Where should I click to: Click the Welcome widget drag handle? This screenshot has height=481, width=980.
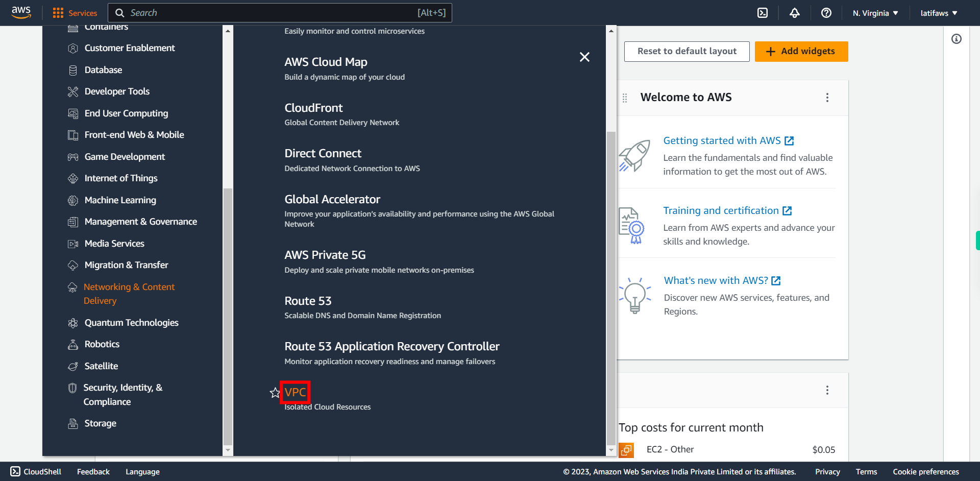pos(625,98)
